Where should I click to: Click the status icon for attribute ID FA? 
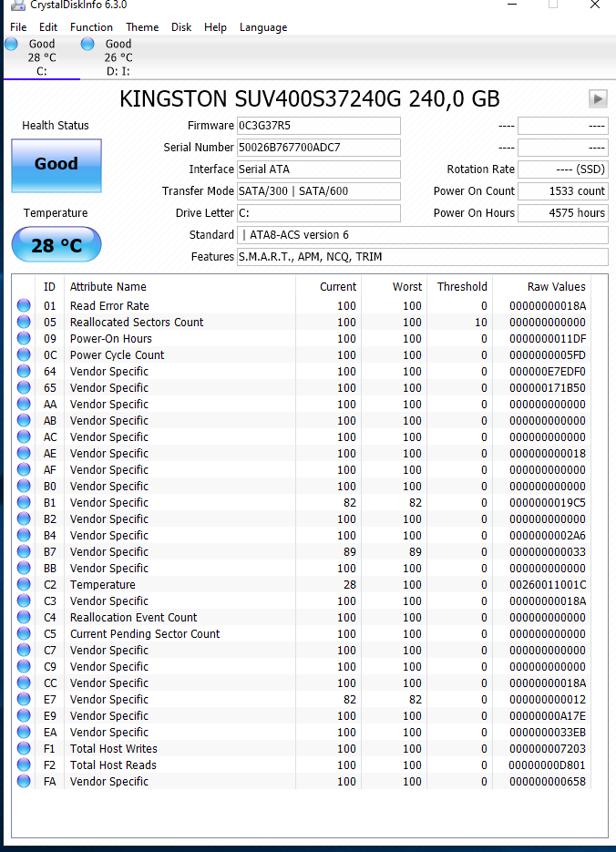pyautogui.click(x=24, y=781)
